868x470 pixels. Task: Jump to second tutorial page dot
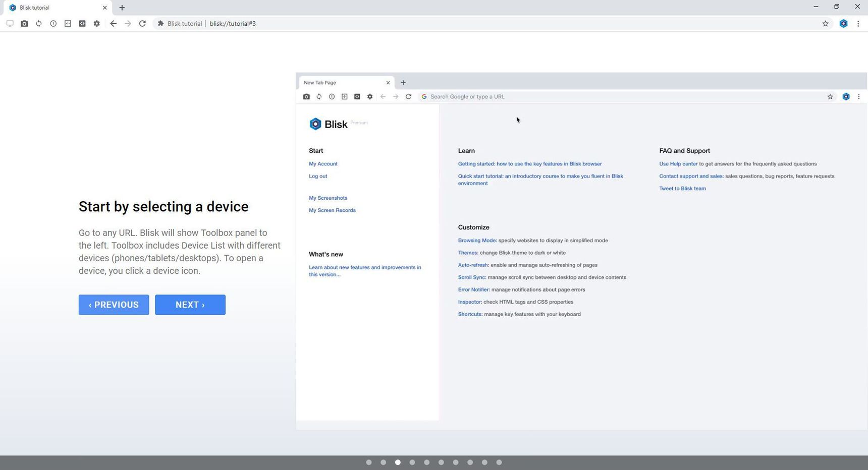pos(384,462)
